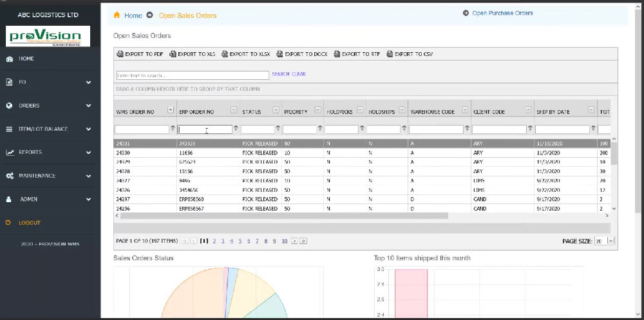
Task: Click the Export to XLSX icon
Action: click(225, 54)
